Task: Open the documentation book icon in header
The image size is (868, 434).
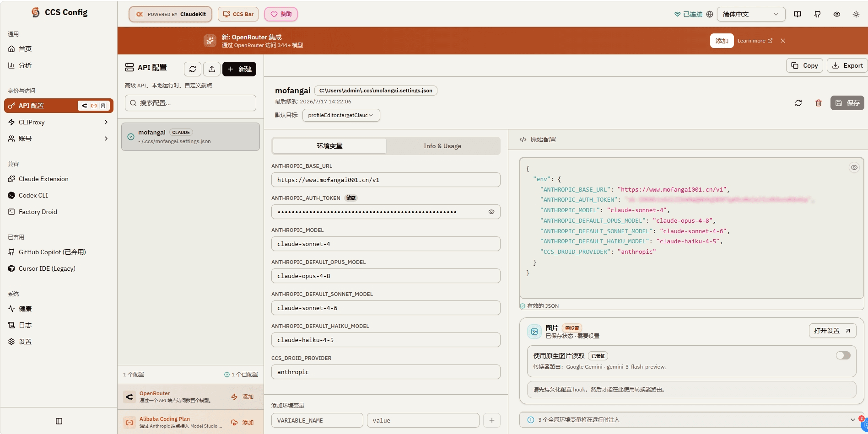Action: [x=798, y=14]
